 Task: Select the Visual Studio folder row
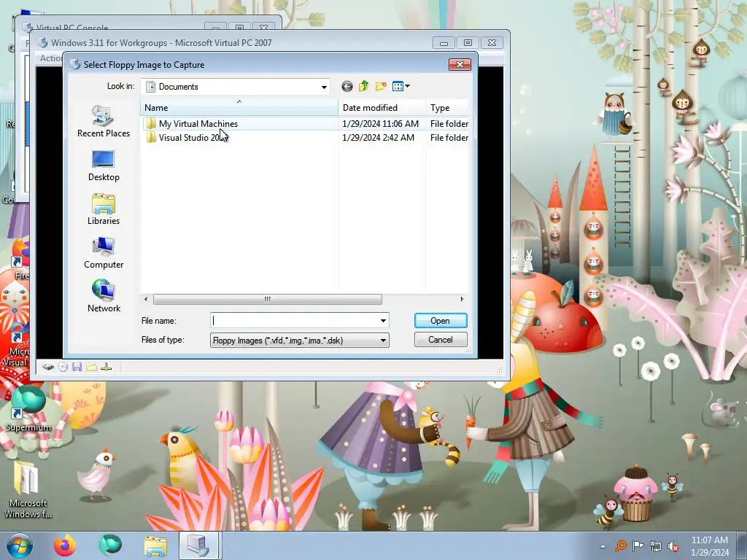click(305, 138)
